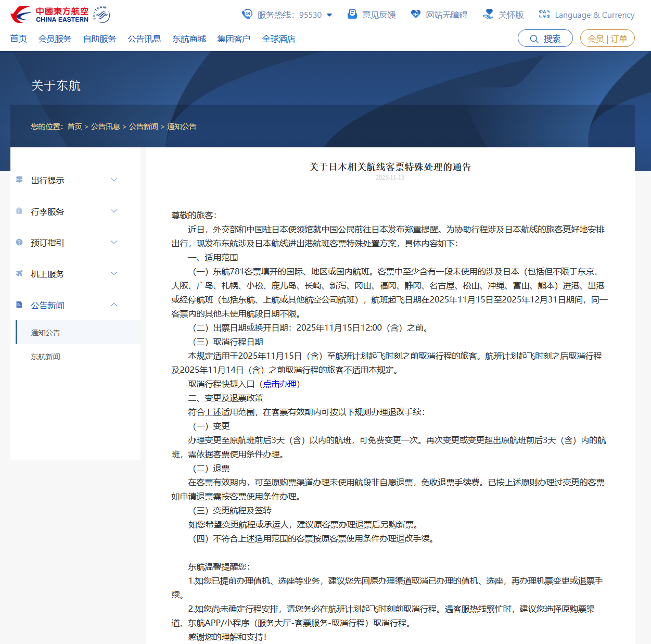Open 意见反馈 feedback icon

(x=352, y=15)
